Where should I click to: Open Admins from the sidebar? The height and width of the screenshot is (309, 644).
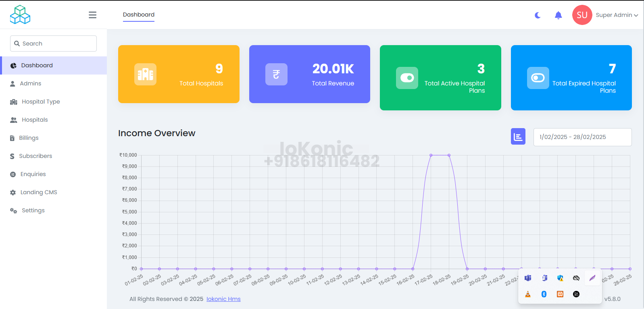coord(31,83)
